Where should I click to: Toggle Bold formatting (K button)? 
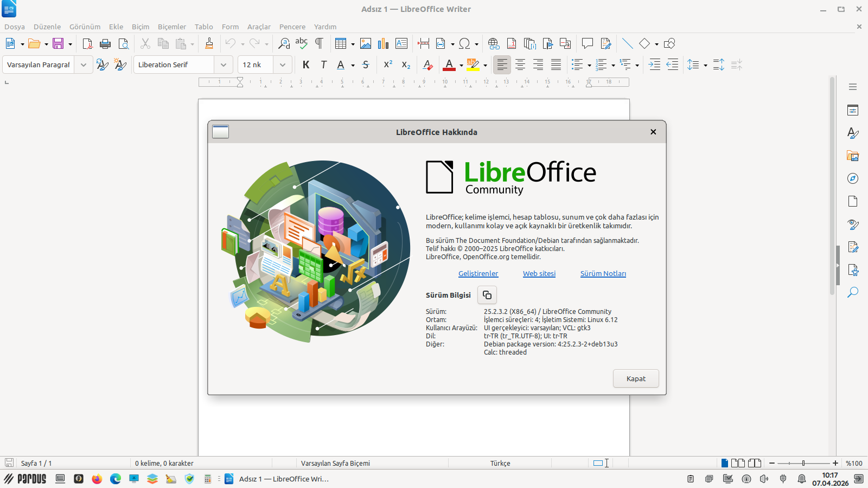306,65
